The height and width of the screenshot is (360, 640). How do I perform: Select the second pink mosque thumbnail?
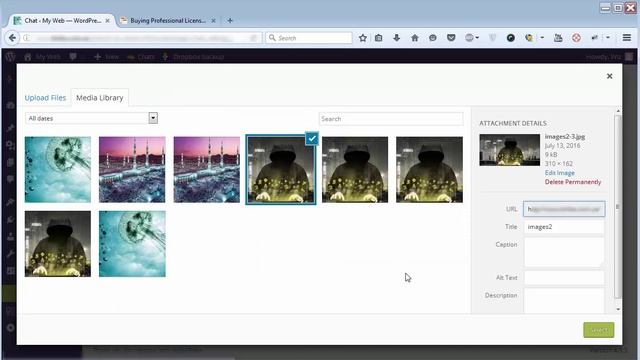click(x=207, y=169)
